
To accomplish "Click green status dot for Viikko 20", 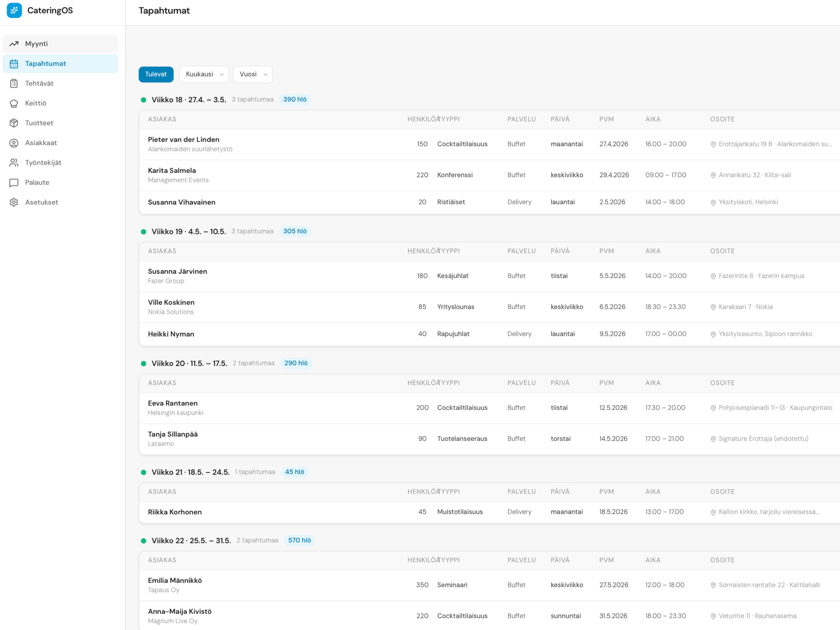I will tap(144, 363).
